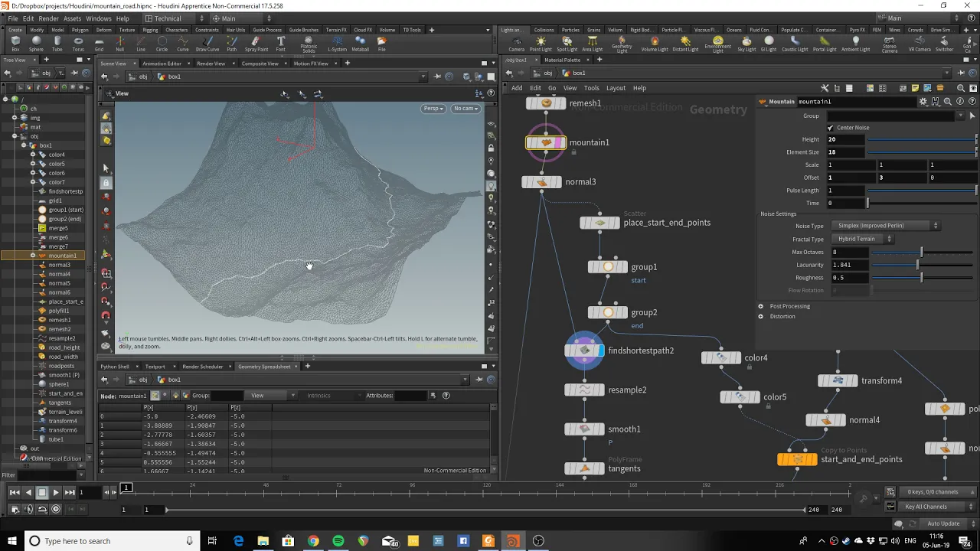Open spreadsheet View dropdown
Viewport: 980px width, 551px height.
[273, 396]
